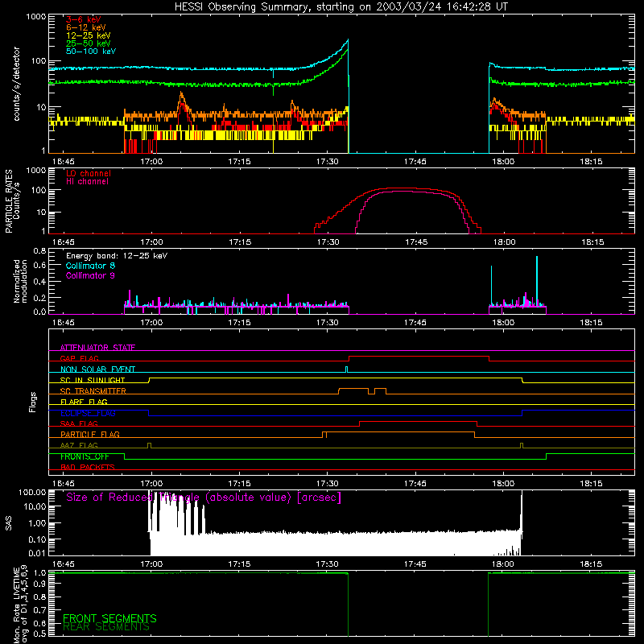
Task: Click the ATTENUATOR STATE flag label
Action: pyautogui.click(x=97, y=348)
